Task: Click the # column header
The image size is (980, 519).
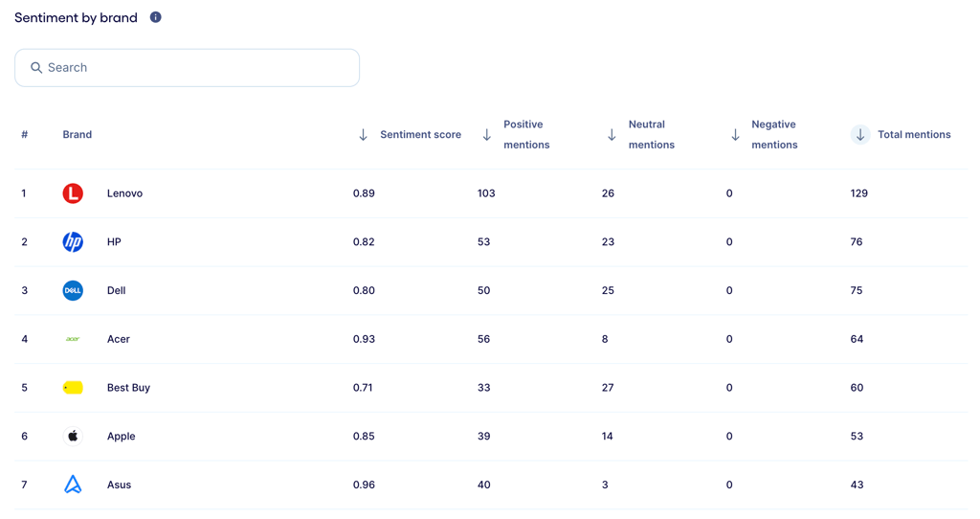Action: coord(24,134)
